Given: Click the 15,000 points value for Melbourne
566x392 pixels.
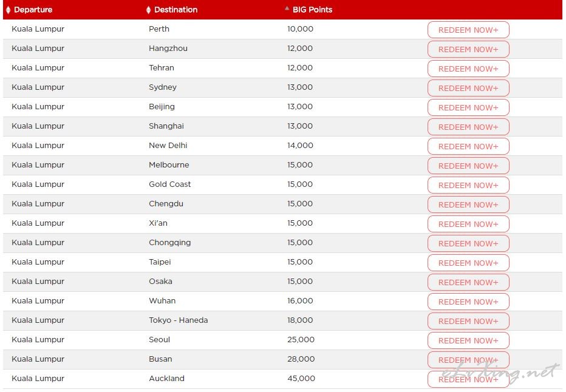Looking at the screenshot, I should (300, 165).
